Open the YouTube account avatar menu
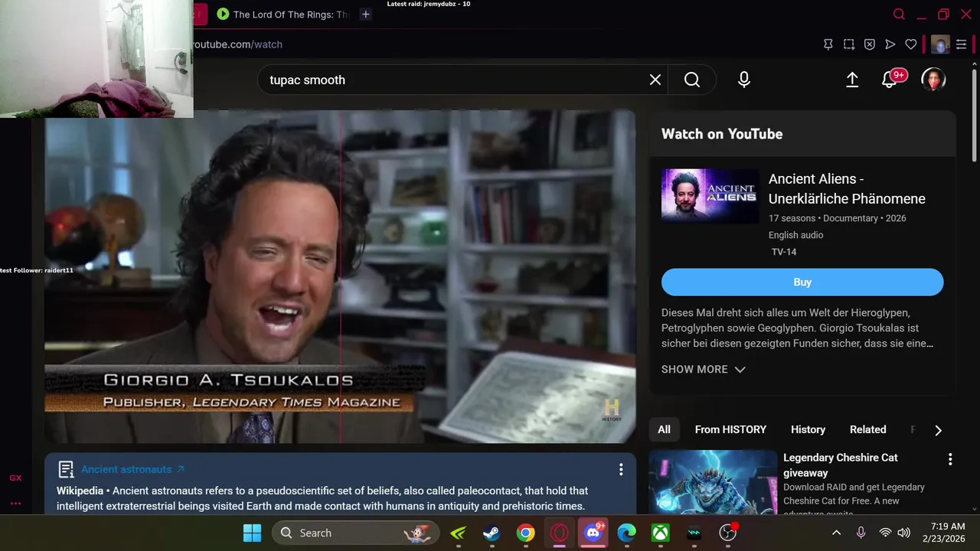This screenshot has height=551, width=980. coord(933,80)
